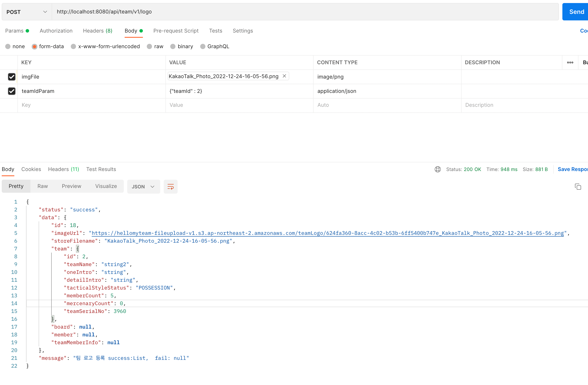Switch to the Authorization tab
588x385 pixels.
click(x=56, y=31)
